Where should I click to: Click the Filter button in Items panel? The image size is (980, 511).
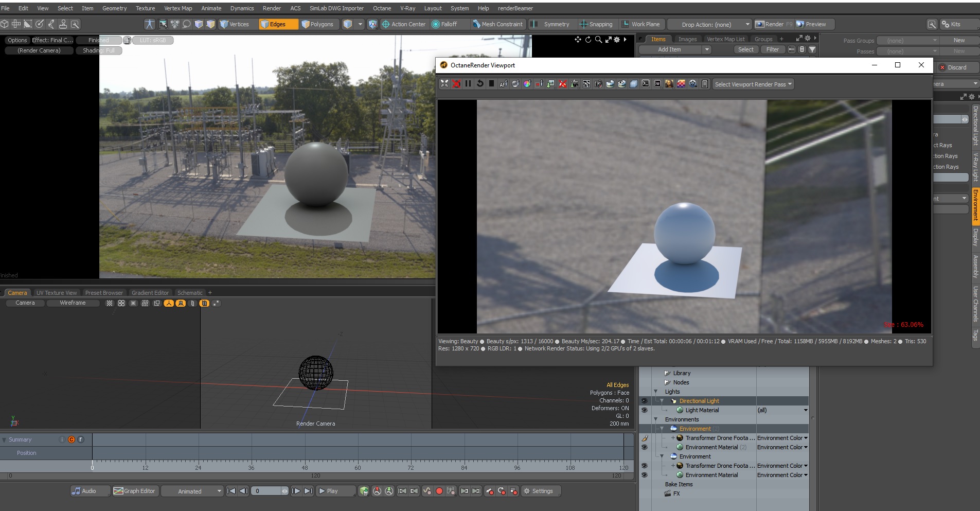coord(772,49)
